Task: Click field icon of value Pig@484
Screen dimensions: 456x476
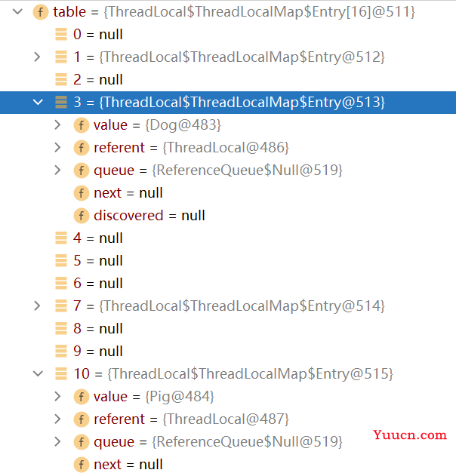Action: tap(82, 397)
